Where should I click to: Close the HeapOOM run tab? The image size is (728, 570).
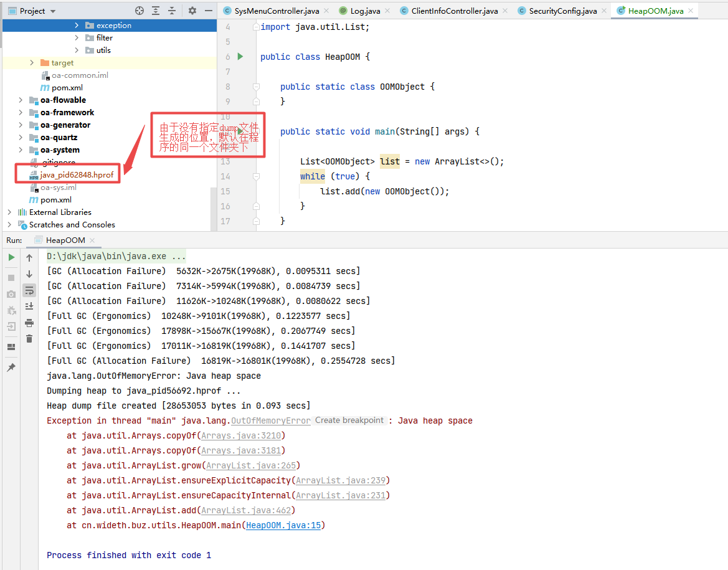(92, 240)
